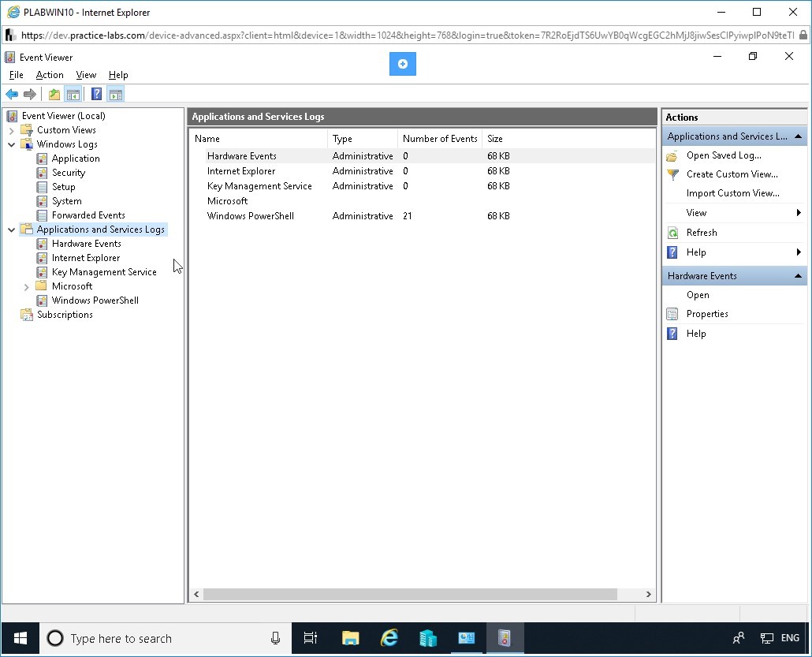Select Windows PowerShell node in left tree

point(95,301)
